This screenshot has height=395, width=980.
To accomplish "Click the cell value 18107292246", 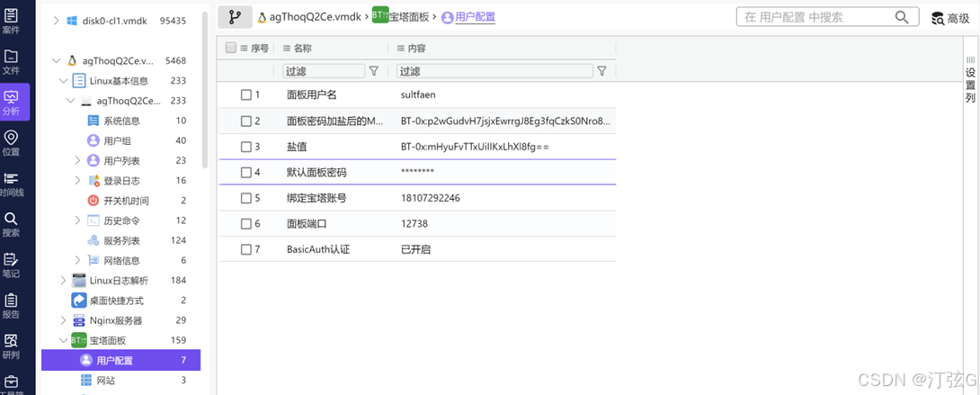I will pyautogui.click(x=431, y=198).
